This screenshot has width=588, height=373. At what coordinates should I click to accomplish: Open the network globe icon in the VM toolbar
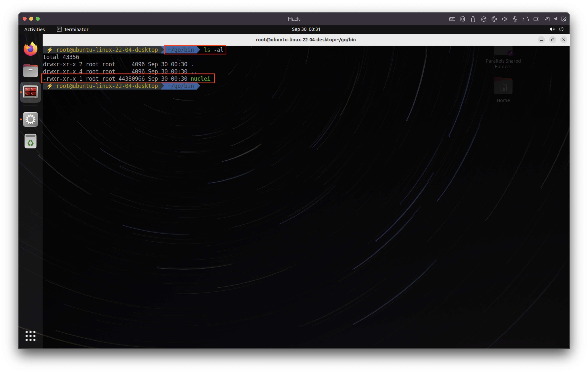pyautogui.click(x=494, y=19)
